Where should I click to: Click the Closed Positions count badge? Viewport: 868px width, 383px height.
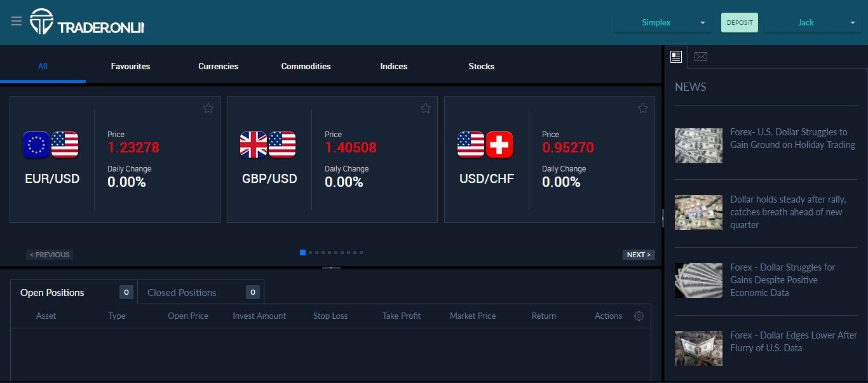pos(253,292)
